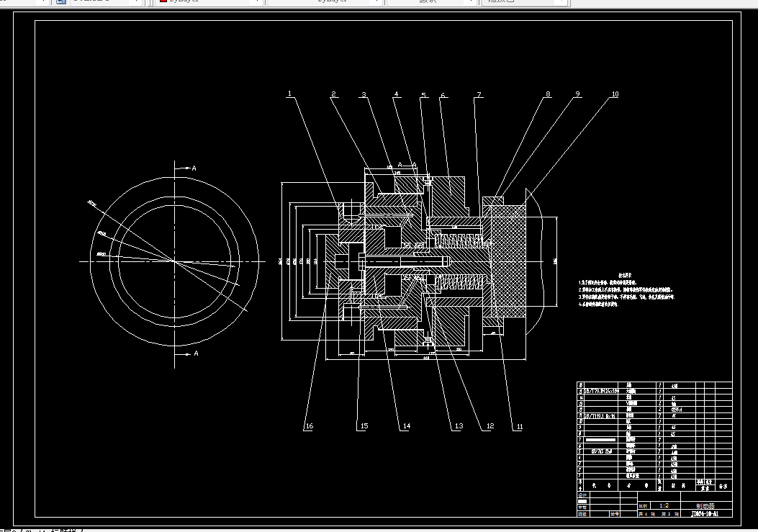Click part balloon number 9
The width and height of the screenshot is (758, 532).
[x=578, y=94]
